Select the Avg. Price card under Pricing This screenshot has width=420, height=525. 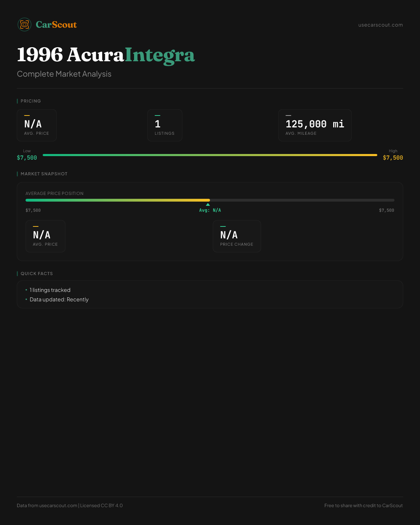coord(37,125)
